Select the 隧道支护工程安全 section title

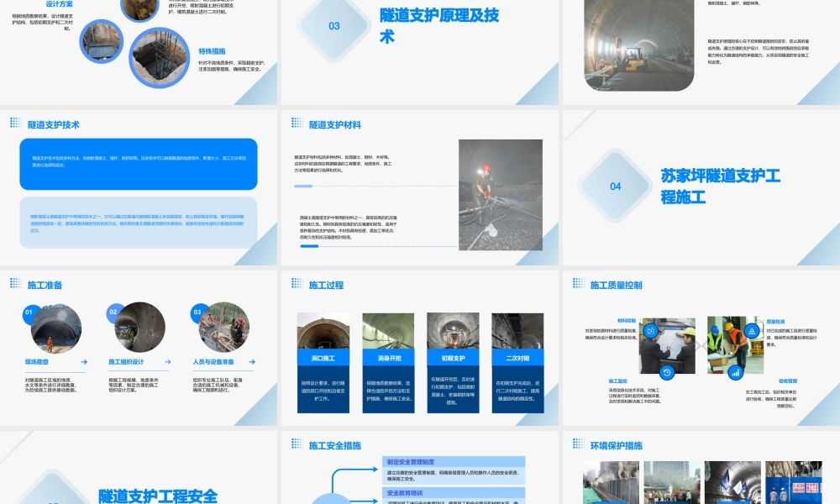point(158,496)
